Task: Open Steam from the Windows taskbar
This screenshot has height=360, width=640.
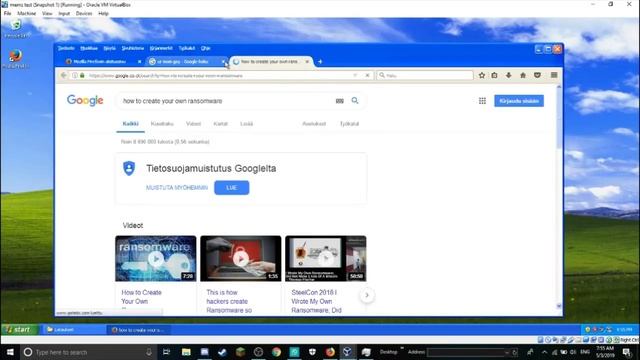Action: coord(222,352)
